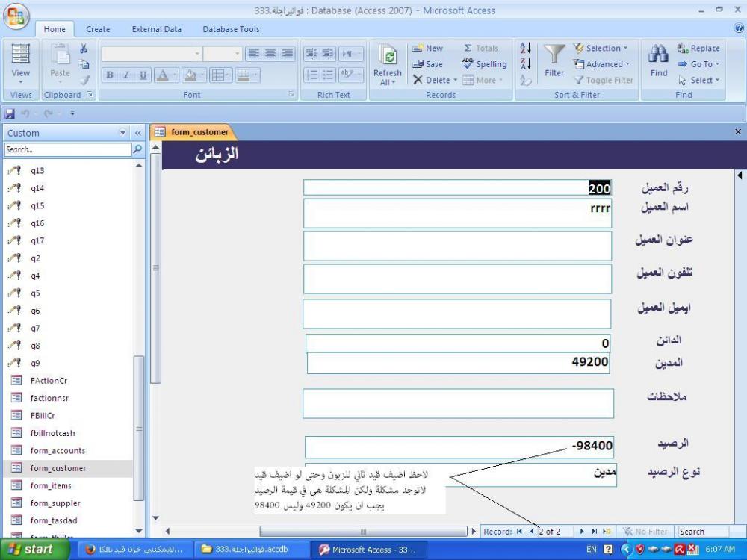Open the Go To dropdown
The height and width of the screenshot is (560, 747).
[x=698, y=63]
